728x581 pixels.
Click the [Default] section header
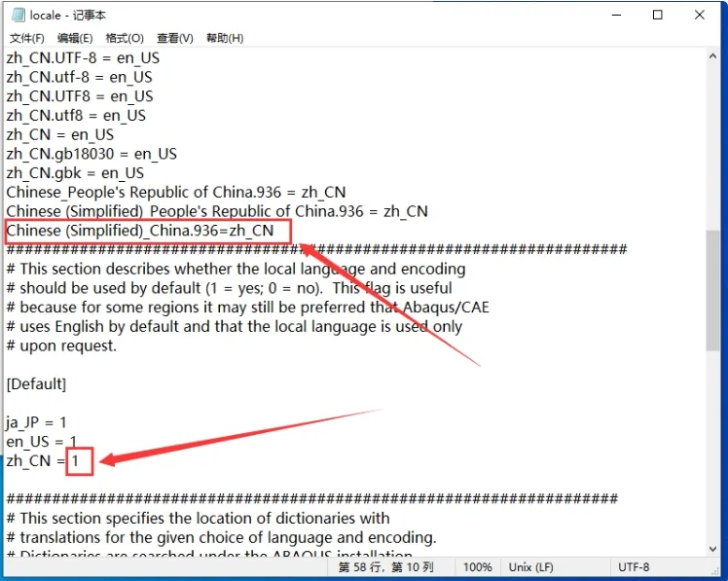36,384
